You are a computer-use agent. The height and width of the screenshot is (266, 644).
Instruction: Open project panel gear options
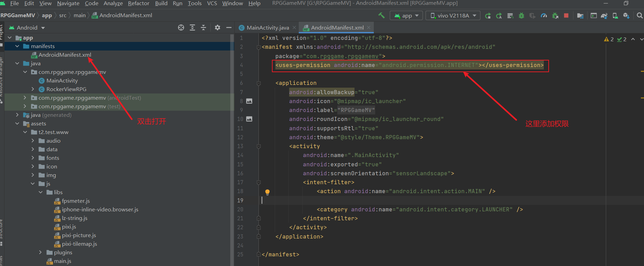click(218, 27)
